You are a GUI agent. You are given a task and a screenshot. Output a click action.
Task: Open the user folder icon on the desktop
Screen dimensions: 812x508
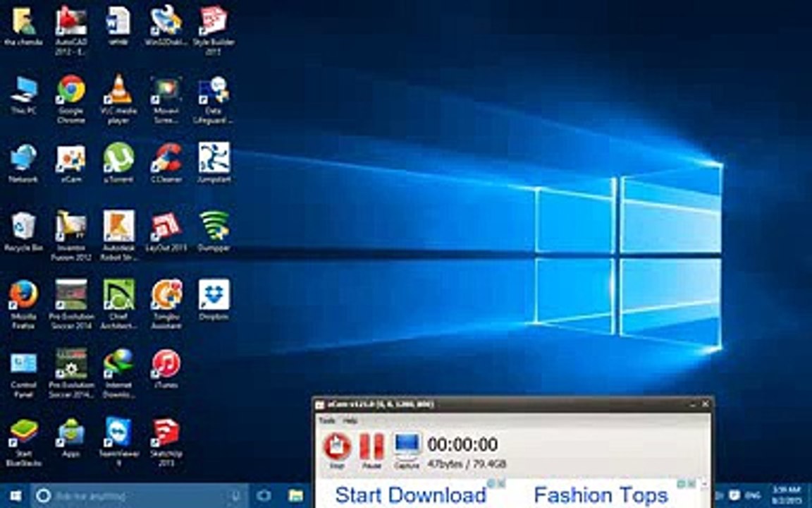coord(23,25)
